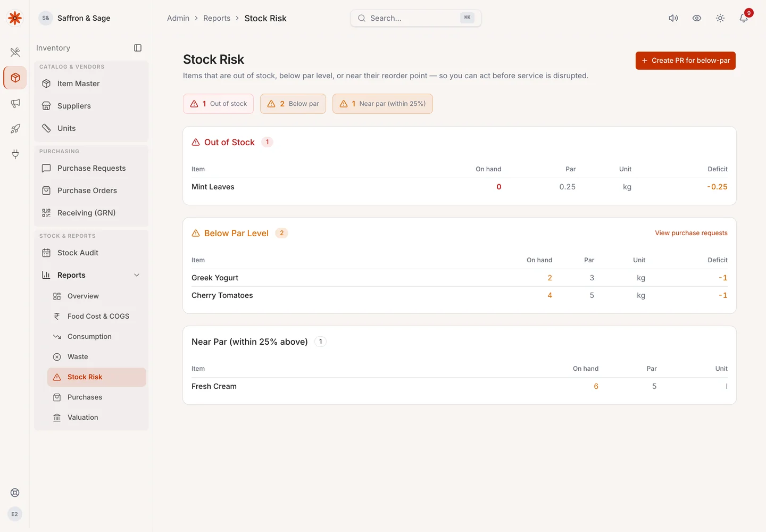This screenshot has height=532, width=766.
Task: Click the Greek Yogurt item
Action: 215,278
